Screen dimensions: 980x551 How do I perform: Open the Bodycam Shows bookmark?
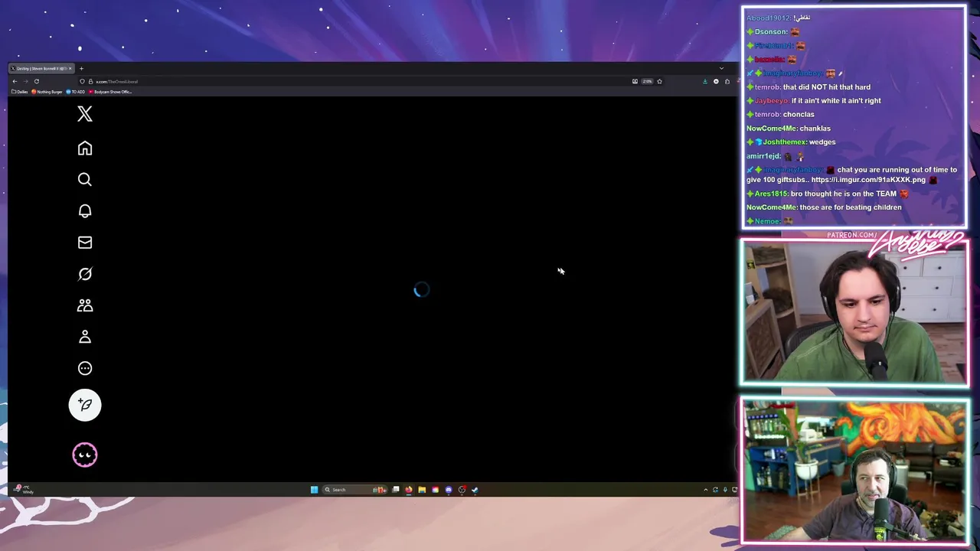coord(110,92)
